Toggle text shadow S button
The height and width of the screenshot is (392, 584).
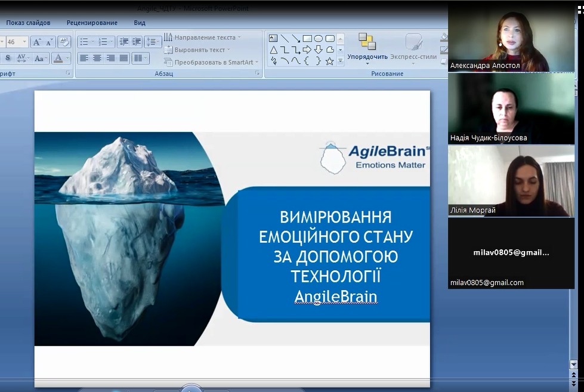pyautogui.click(x=8, y=58)
